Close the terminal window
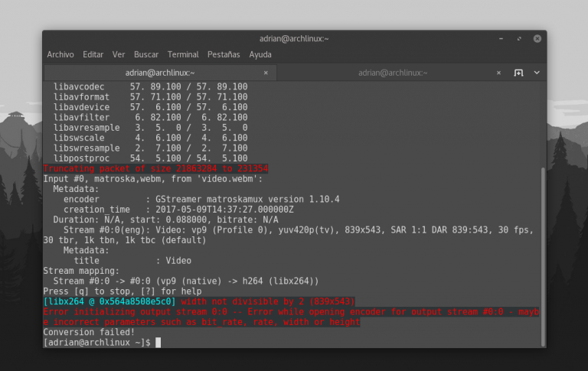This screenshot has height=371, width=588. tap(537, 38)
